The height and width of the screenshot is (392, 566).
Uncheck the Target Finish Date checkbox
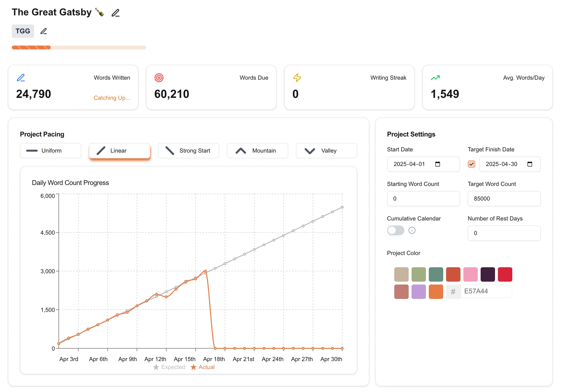click(471, 164)
